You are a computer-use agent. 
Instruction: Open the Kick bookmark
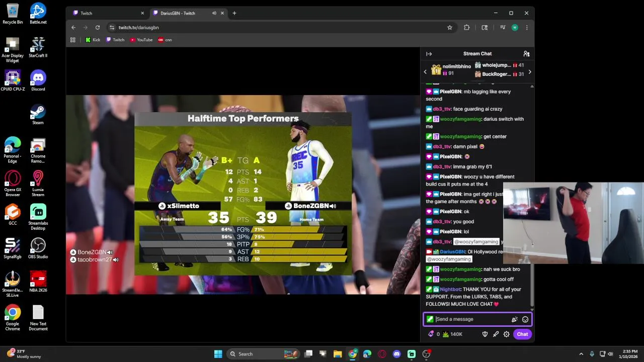(93, 40)
